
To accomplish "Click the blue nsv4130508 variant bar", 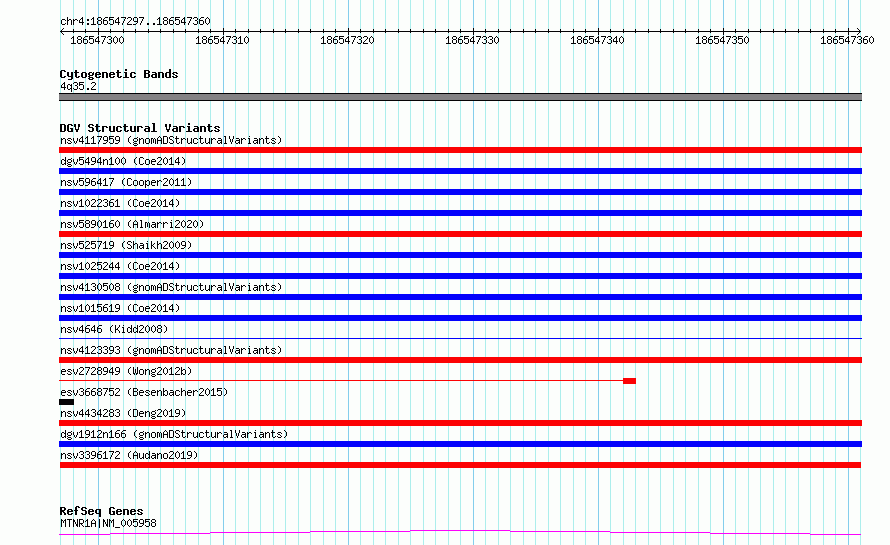I will point(460,297).
